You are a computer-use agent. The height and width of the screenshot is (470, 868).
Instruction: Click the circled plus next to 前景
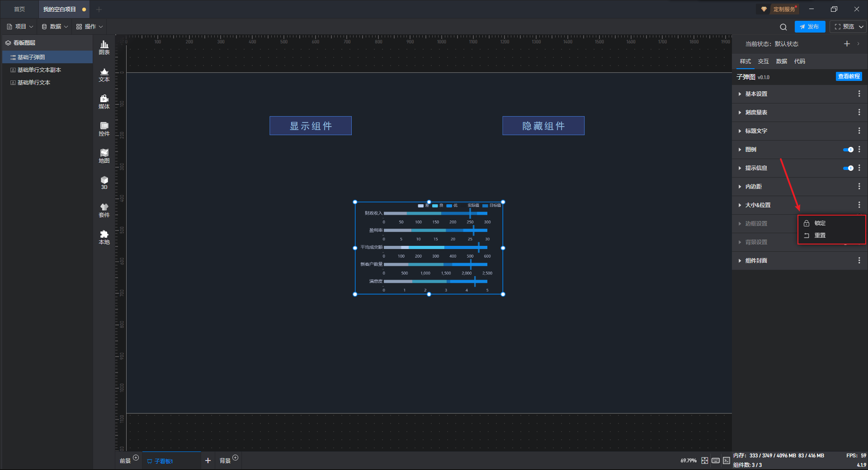click(x=136, y=458)
